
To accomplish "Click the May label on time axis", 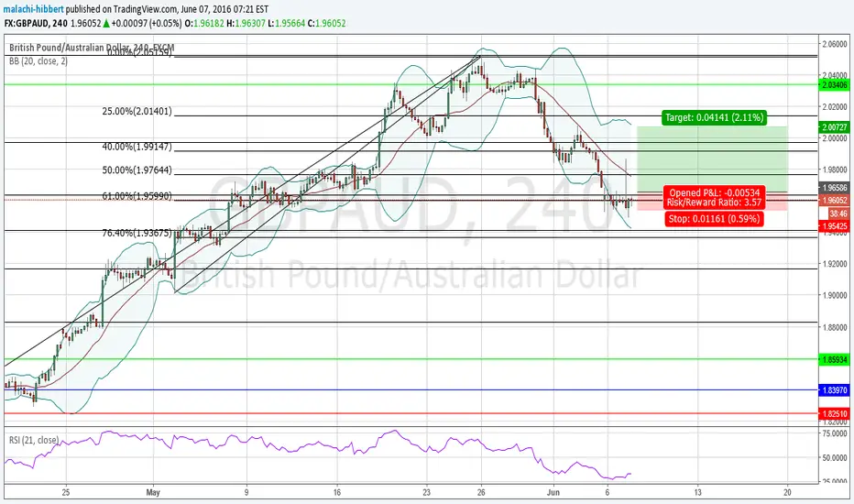I will click(x=153, y=493).
